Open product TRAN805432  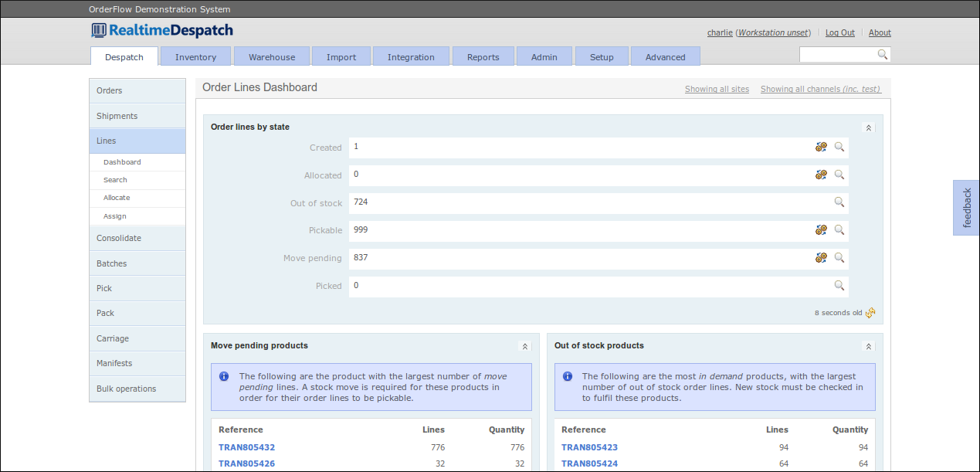[246, 447]
